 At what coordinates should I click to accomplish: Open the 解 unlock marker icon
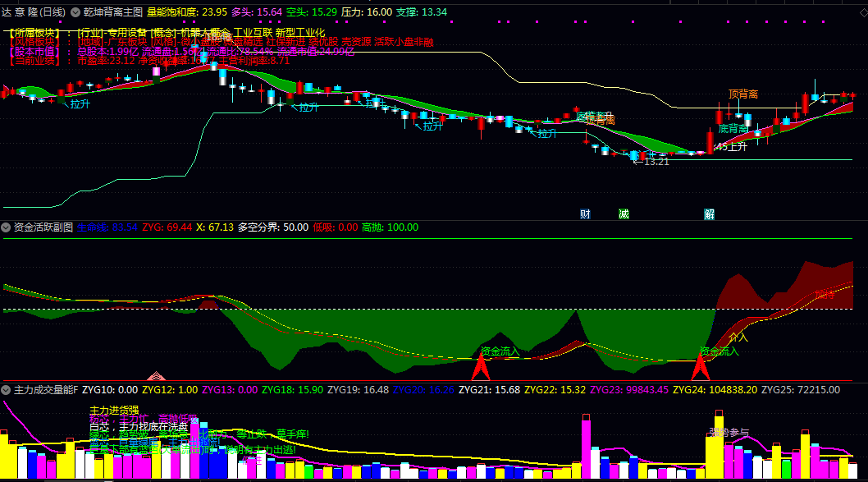tap(709, 214)
